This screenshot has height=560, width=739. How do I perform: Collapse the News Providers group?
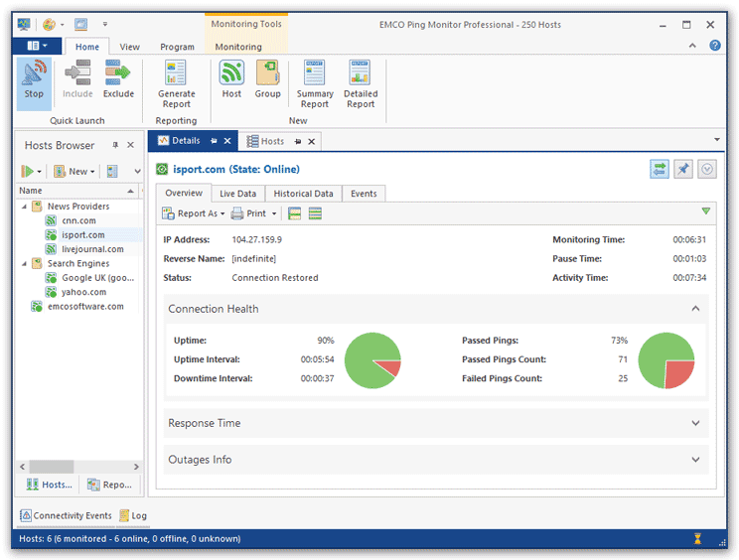(24, 207)
